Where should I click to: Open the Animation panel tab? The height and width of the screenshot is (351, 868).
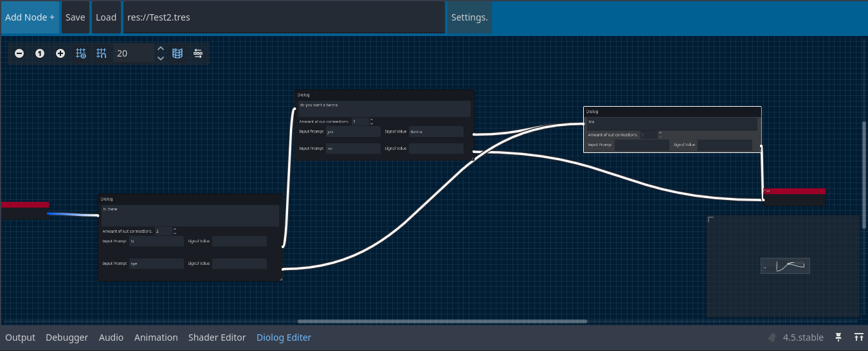point(156,337)
